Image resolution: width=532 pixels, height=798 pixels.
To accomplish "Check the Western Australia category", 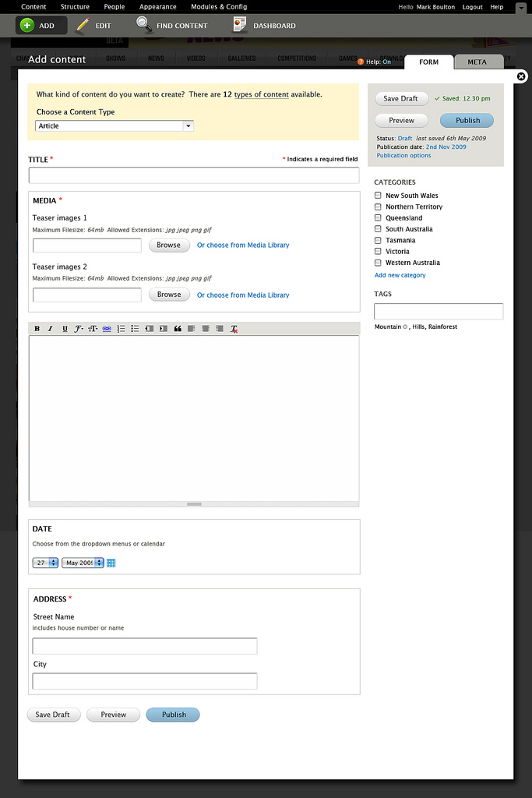I will [378, 263].
